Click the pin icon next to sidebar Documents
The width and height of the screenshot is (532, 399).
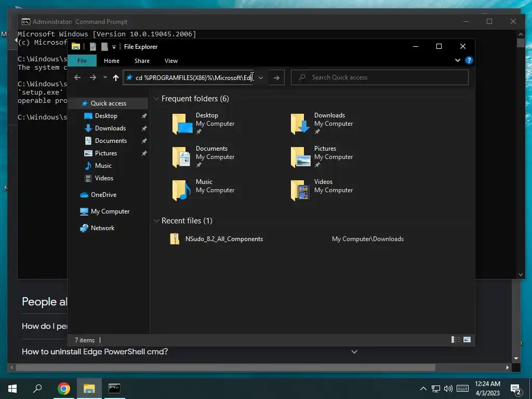pos(144,141)
